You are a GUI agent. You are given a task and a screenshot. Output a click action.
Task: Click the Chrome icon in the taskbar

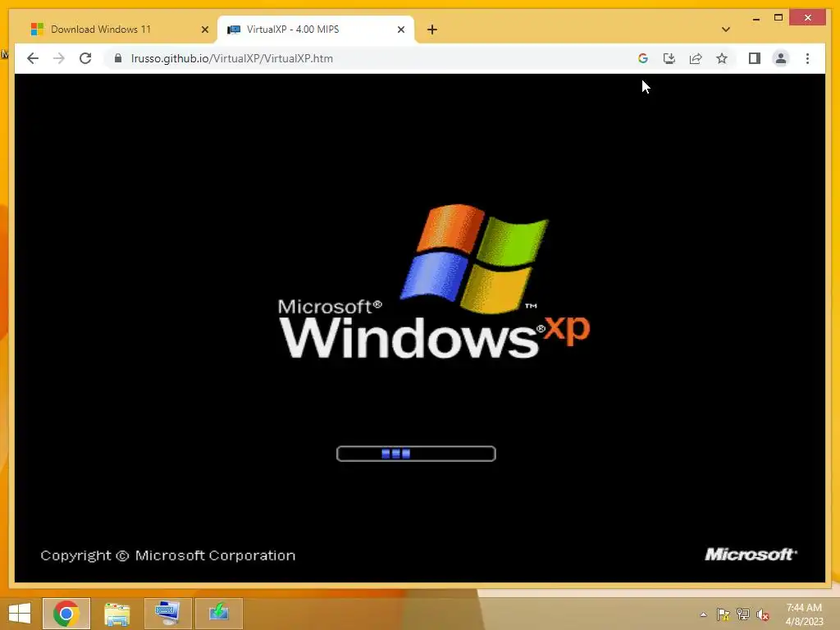point(66,614)
